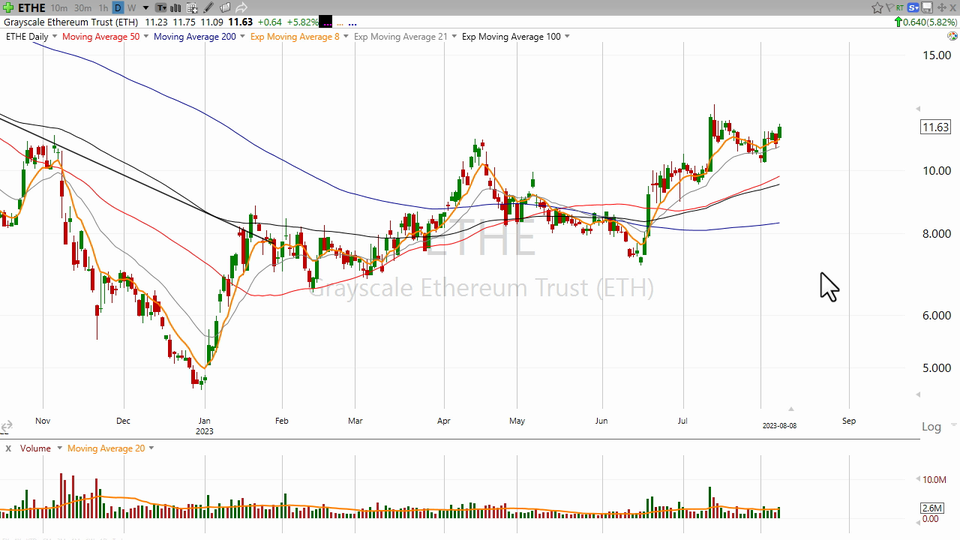Expand Exp Moving Average 21 dropdown arrow
Screen dimensions: 960x540
(x=454, y=36)
